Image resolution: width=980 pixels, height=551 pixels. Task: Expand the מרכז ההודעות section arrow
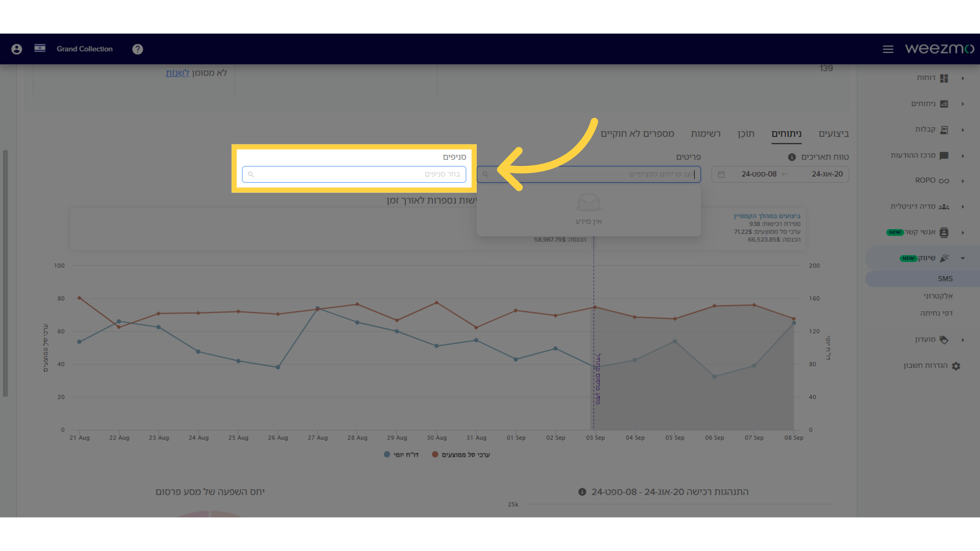[x=963, y=156]
